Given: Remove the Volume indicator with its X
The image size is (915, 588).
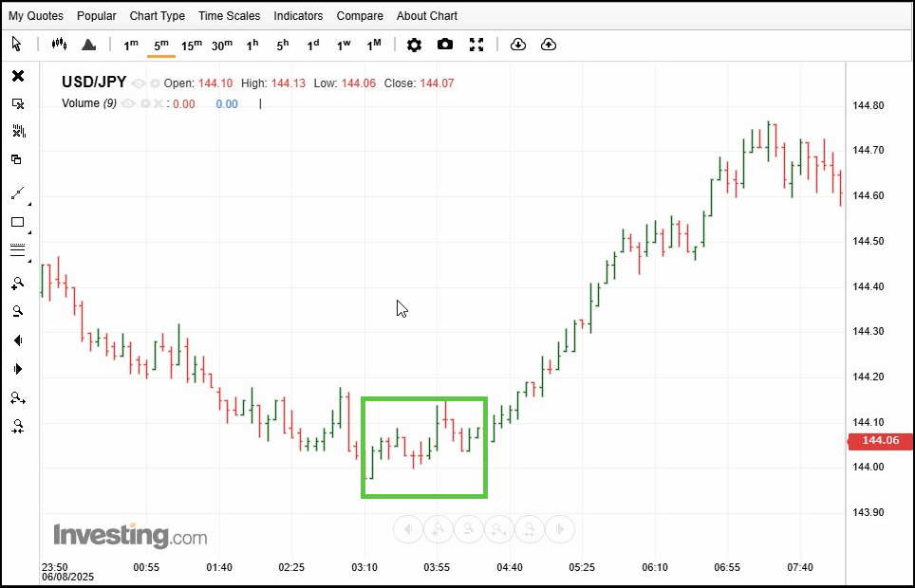Looking at the screenshot, I should [x=159, y=103].
